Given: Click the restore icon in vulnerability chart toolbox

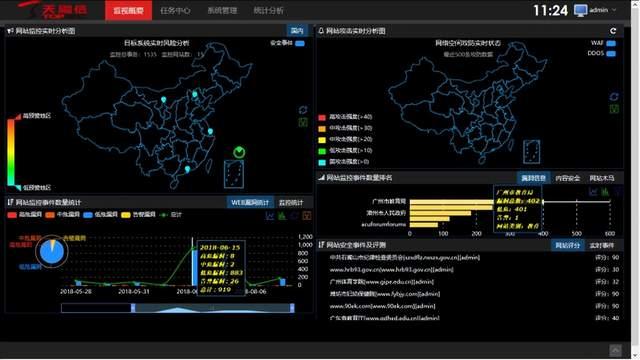Looking at the screenshot, I should click(x=294, y=216).
